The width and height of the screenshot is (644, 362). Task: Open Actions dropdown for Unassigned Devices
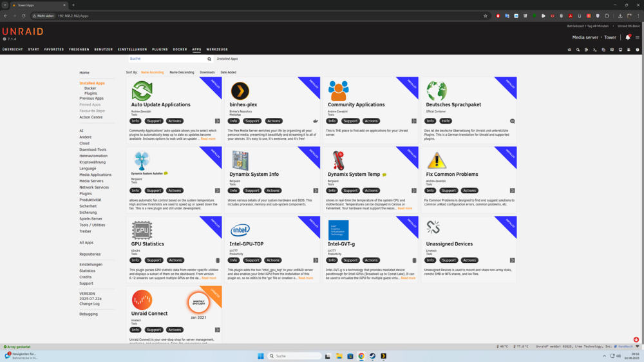tap(469, 260)
